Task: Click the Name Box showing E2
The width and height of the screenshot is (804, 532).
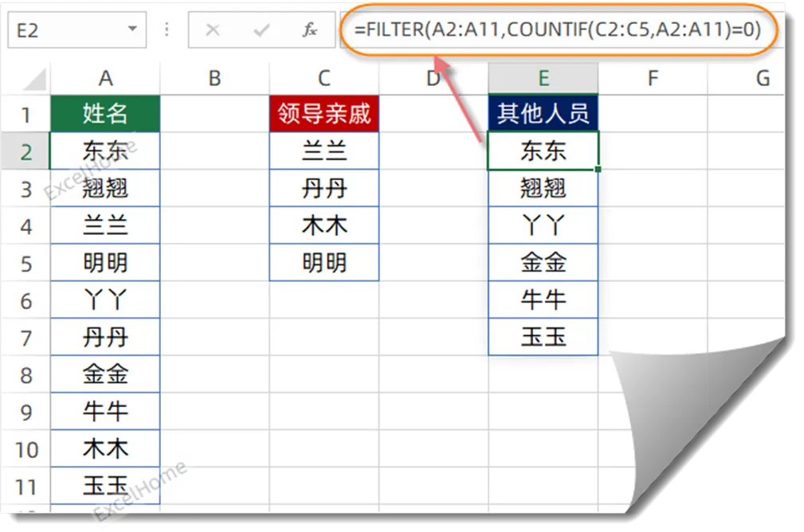Action: coord(77,30)
